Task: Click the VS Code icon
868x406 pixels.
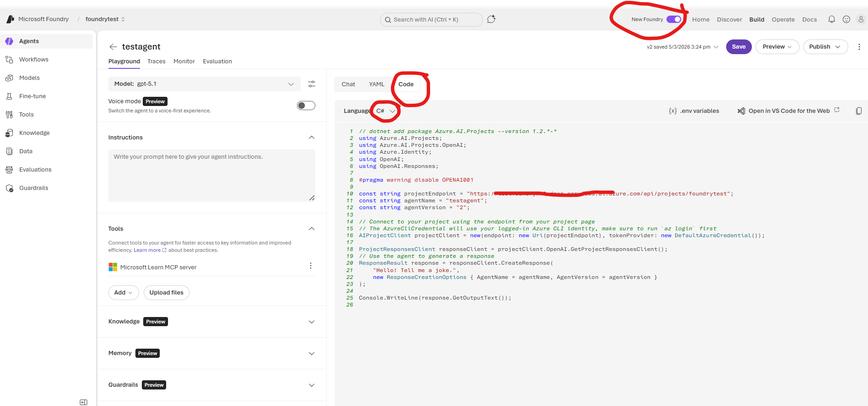Action: pyautogui.click(x=741, y=111)
